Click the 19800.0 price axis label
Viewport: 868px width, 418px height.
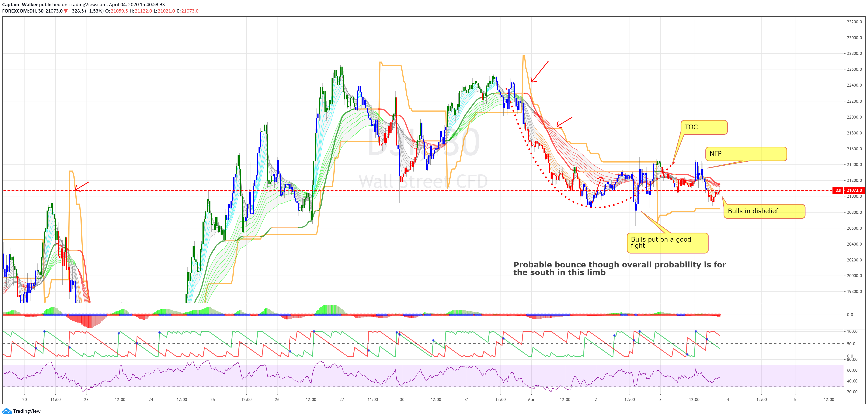point(854,292)
